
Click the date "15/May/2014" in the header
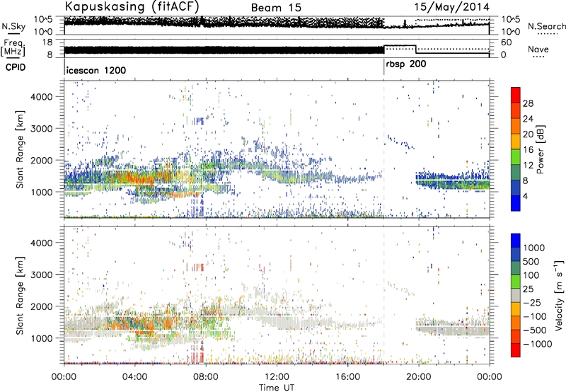pos(451,7)
